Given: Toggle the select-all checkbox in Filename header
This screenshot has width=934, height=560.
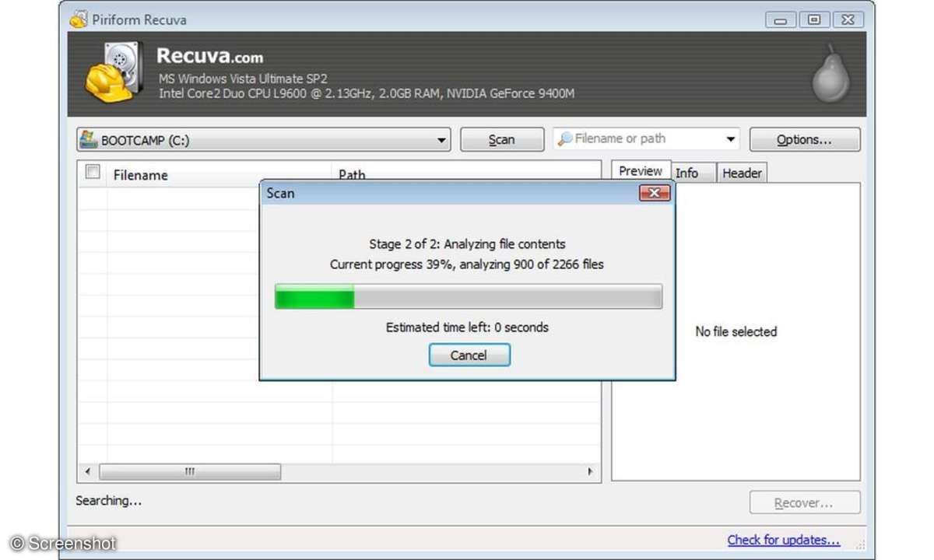Looking at the screenshot, I should point(93,173).
